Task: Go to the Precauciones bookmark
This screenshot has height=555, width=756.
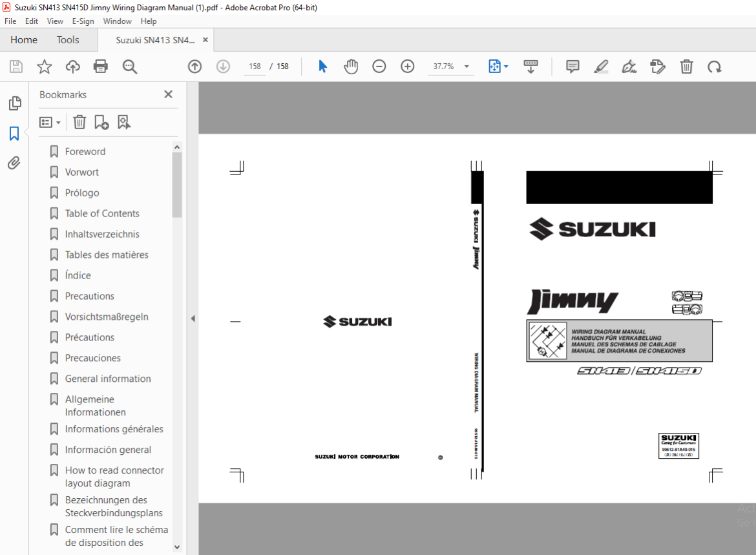Action: 92,358
